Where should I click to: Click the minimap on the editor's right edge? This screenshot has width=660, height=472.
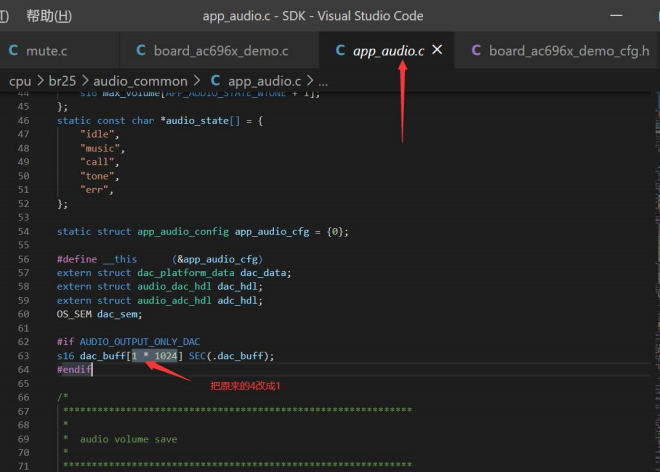[x=657, y=282]
